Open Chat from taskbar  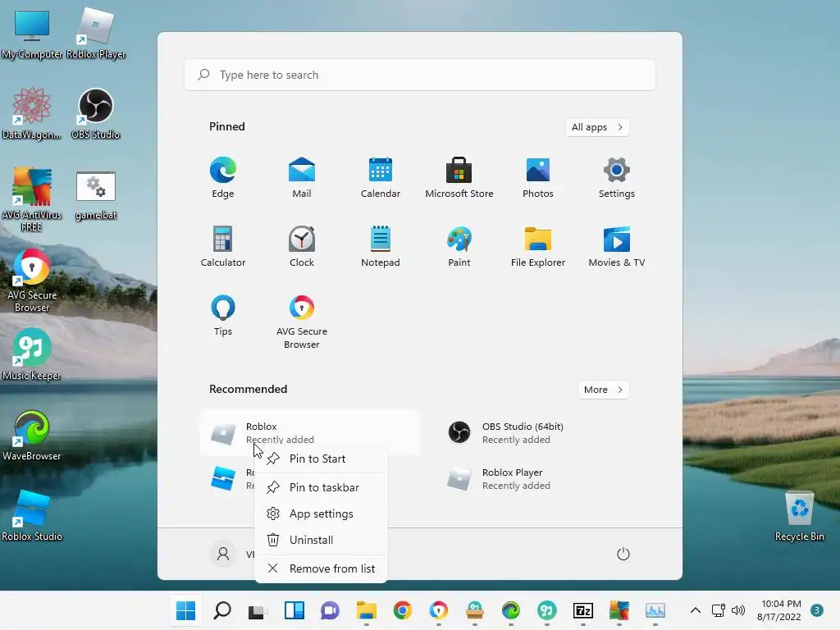[330, 610]
